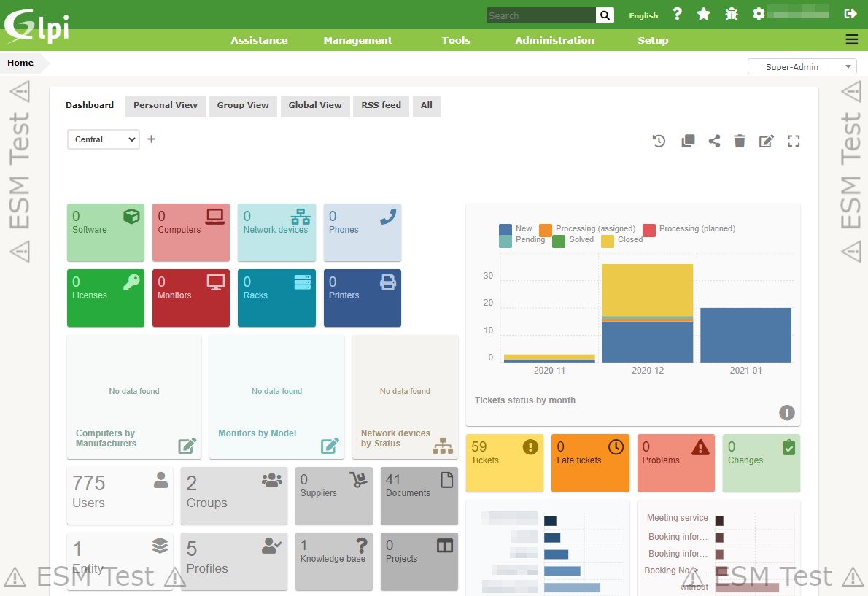Open the Network devices card
868x596 pixels.
[276, 233]
